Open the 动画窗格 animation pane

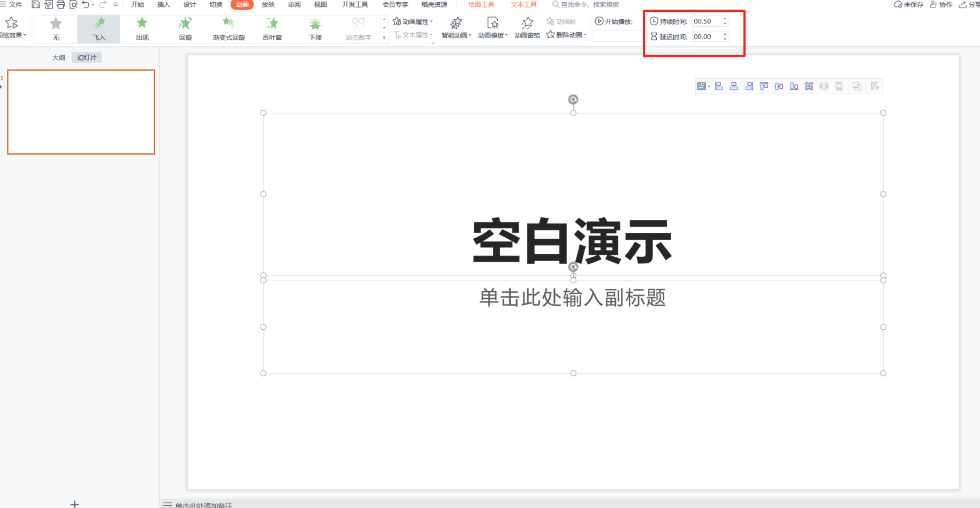(527, 28)
